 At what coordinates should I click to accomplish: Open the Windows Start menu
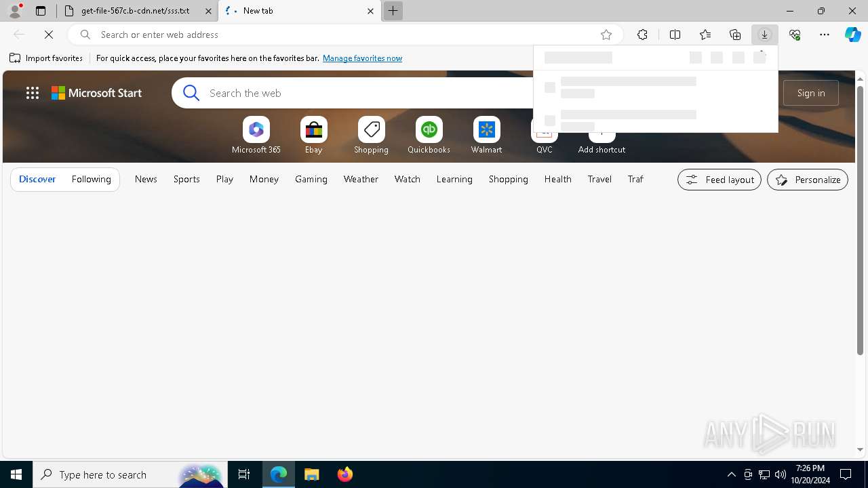click(x=16, y=474)
